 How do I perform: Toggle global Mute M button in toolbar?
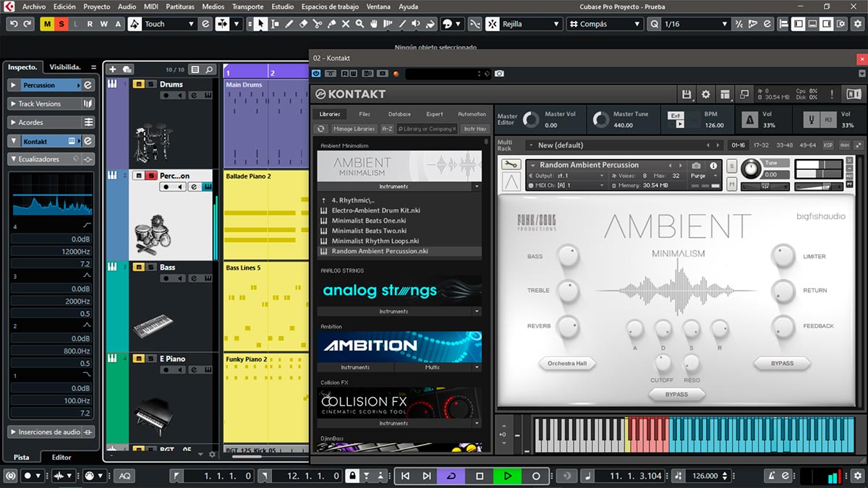pos(47,24)
